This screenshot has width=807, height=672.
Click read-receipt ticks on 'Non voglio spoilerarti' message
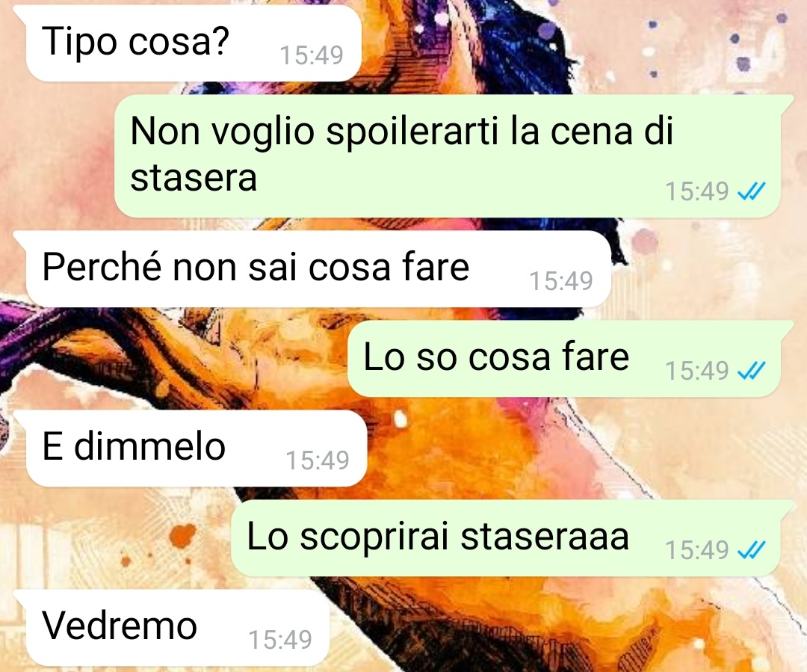tap(752, 191)
